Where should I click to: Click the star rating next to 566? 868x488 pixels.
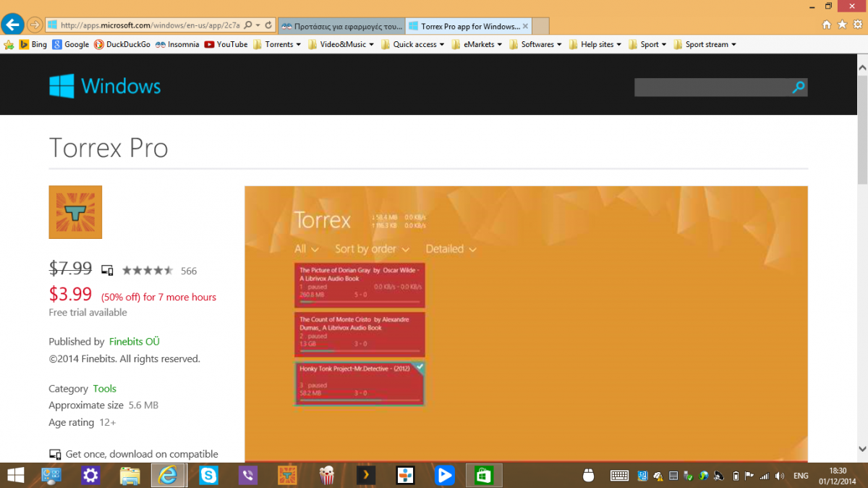pyautogui.click(x=148, y=271)
